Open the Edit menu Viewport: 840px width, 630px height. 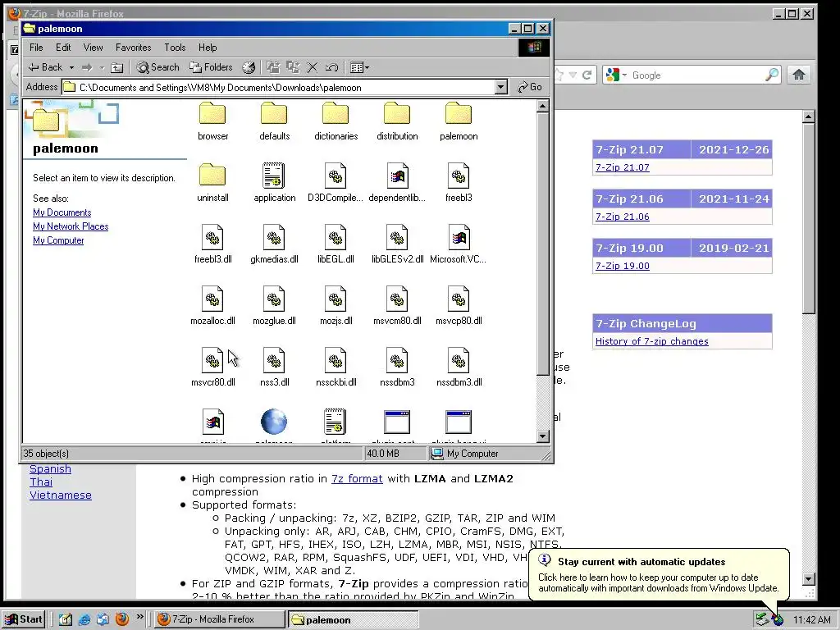(63, 48)
